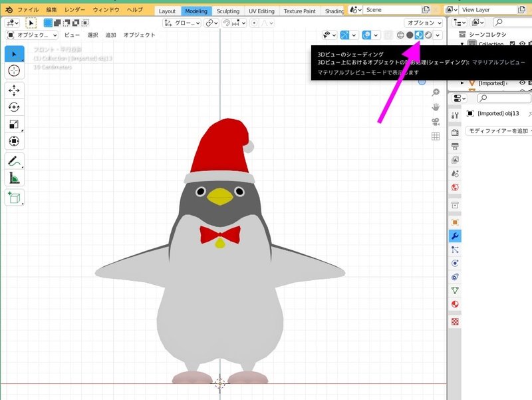Switch to the Sculpting workspace tab
Image resolution: width=532 pixels, height=400 pixels.
click(x=228, y=11)
